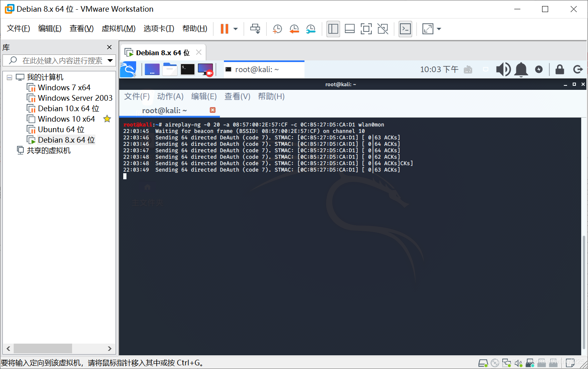Close the root@kali terminal tab
This screenshot has width=588, height=369.
213,110
